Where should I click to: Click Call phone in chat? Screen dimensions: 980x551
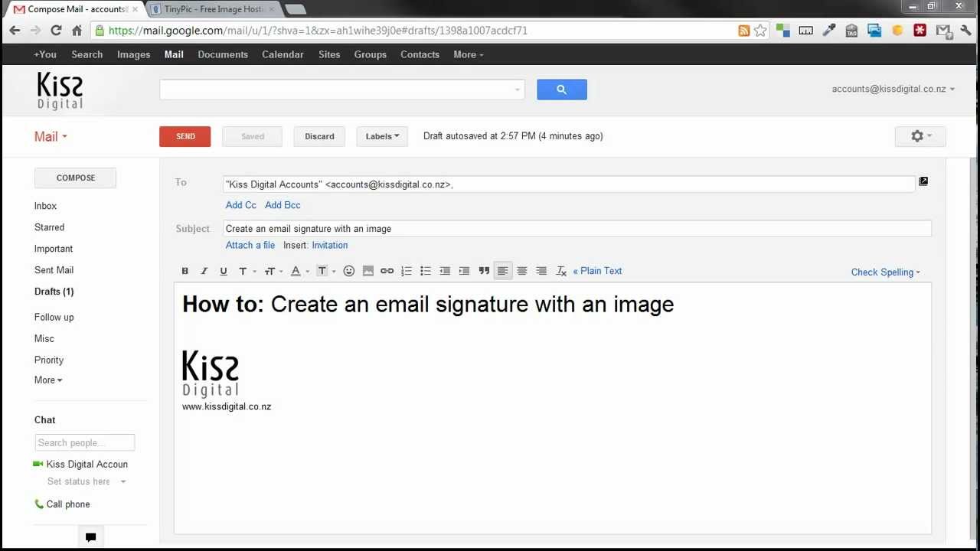[x=62, y=504]
